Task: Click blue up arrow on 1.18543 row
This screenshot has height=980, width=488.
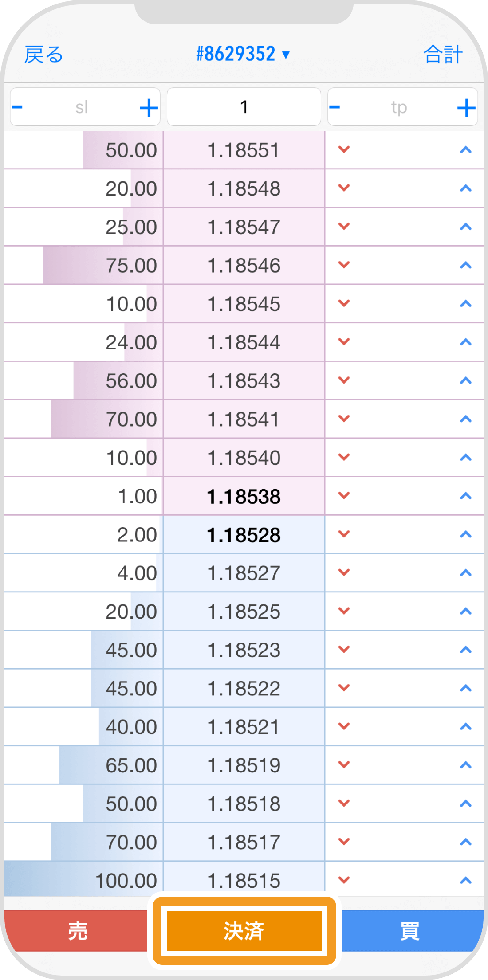Action: click(x=465, y=380)
